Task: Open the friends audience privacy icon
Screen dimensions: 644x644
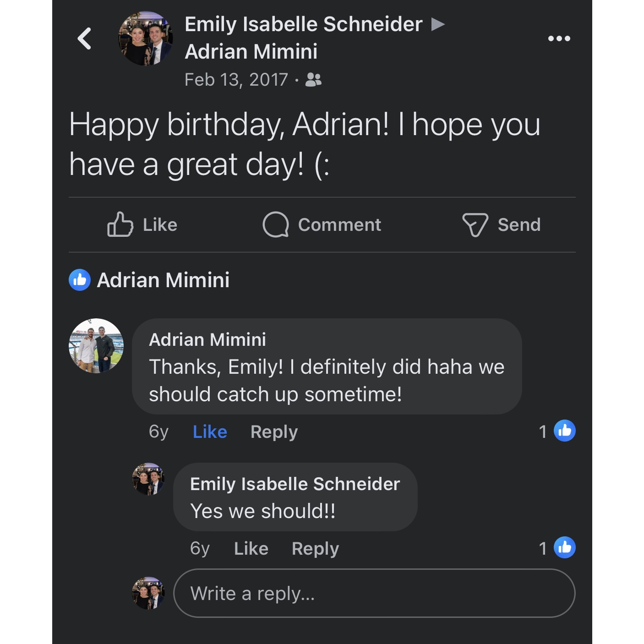Action: 313,80
